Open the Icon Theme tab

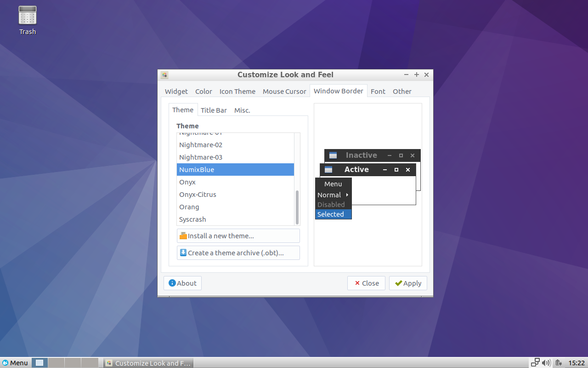tap(237, 91)
